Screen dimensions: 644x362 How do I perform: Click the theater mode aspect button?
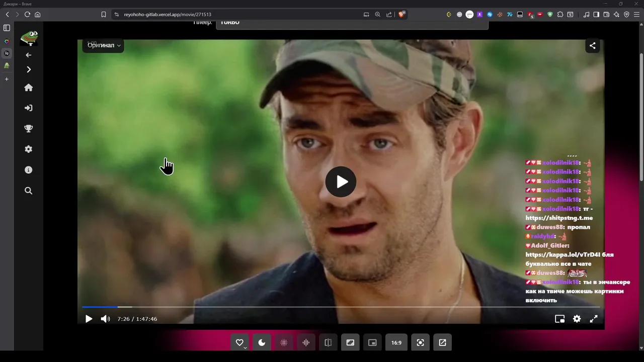[x=350, y=342]
